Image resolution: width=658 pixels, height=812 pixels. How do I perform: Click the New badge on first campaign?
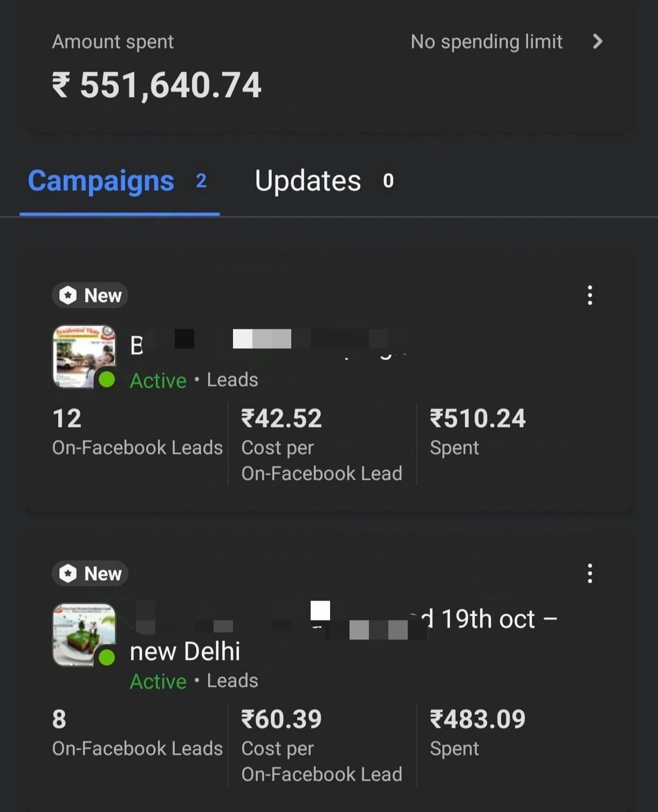coord(90,295)
